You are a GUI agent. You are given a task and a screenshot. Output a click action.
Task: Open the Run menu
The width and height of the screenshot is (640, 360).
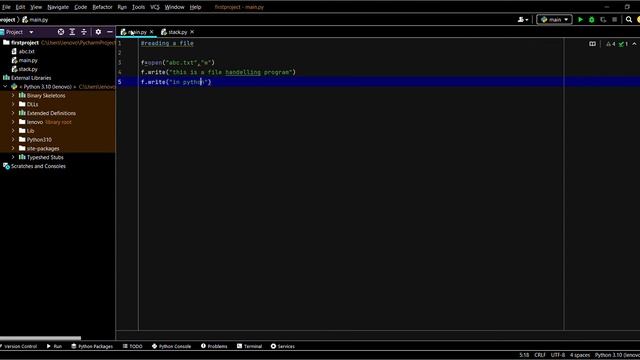pyautogui.click(x=122, y=7)
